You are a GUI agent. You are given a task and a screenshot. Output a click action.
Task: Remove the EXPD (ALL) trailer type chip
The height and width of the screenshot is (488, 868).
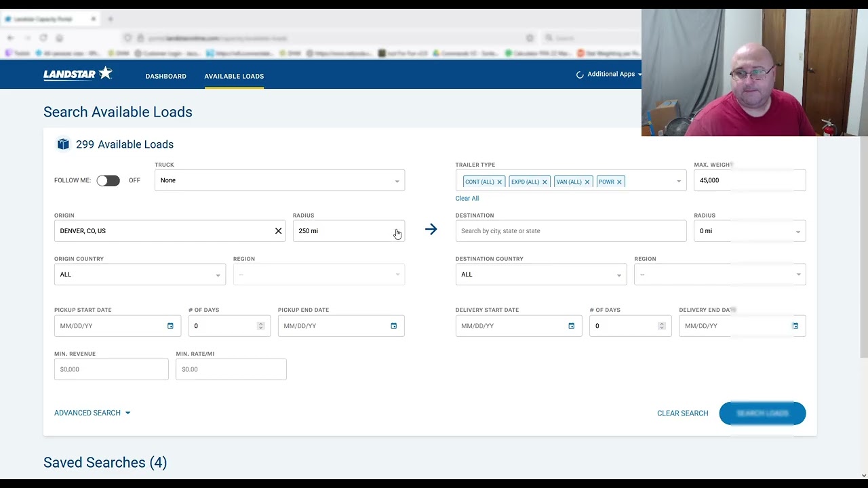point(545,182)
